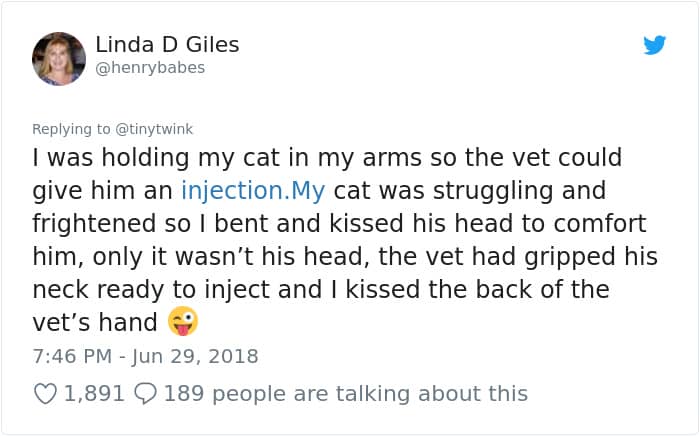Open the @tinytwink mention link
The width and height of the screenshot is (700, 436).
point(156,129)
